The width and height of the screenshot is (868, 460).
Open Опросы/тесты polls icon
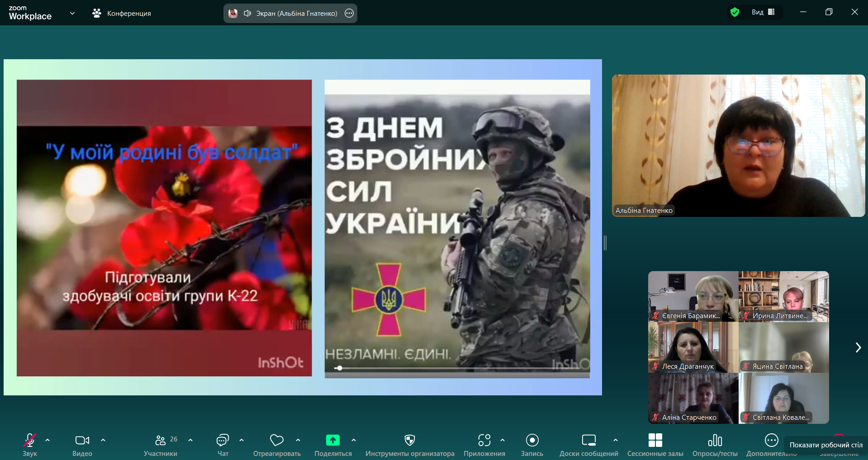tap(715, 440)
